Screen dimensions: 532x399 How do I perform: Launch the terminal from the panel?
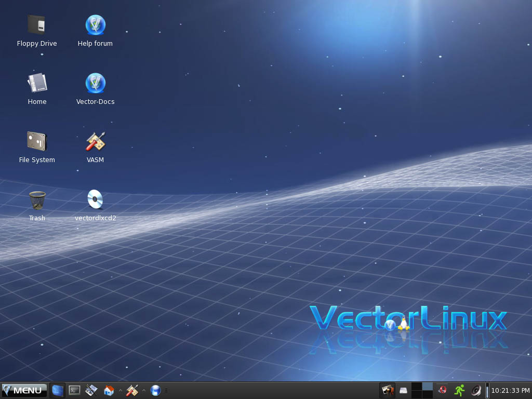pyautogui.click(x=74, y=391)
